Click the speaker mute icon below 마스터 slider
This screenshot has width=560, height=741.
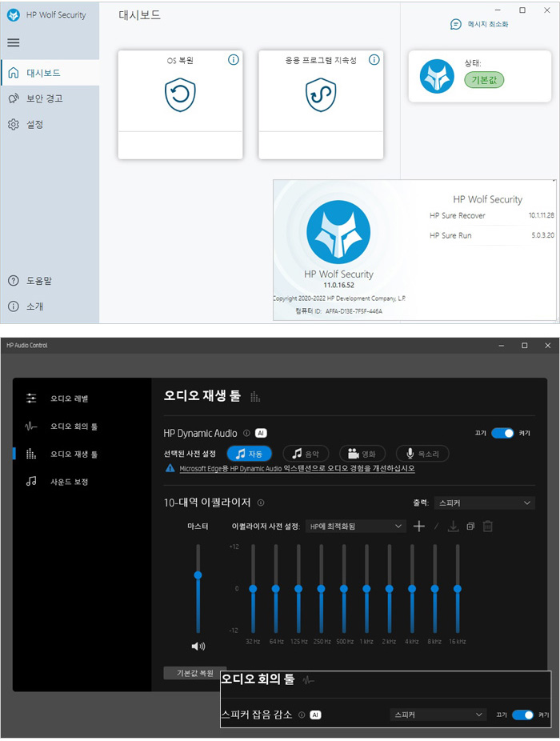tap(198, 646)
